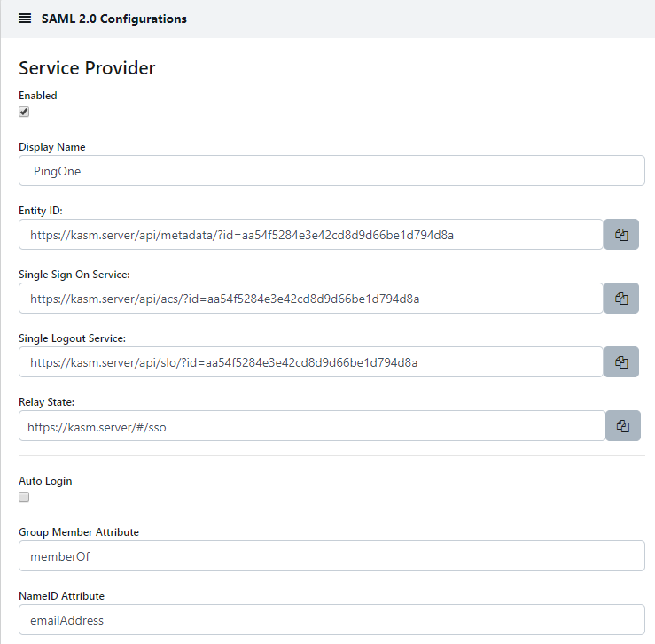The height and width of the screenshot is (644, 655).
Task: Select the Single Logout Service text field
Action: 310,362
